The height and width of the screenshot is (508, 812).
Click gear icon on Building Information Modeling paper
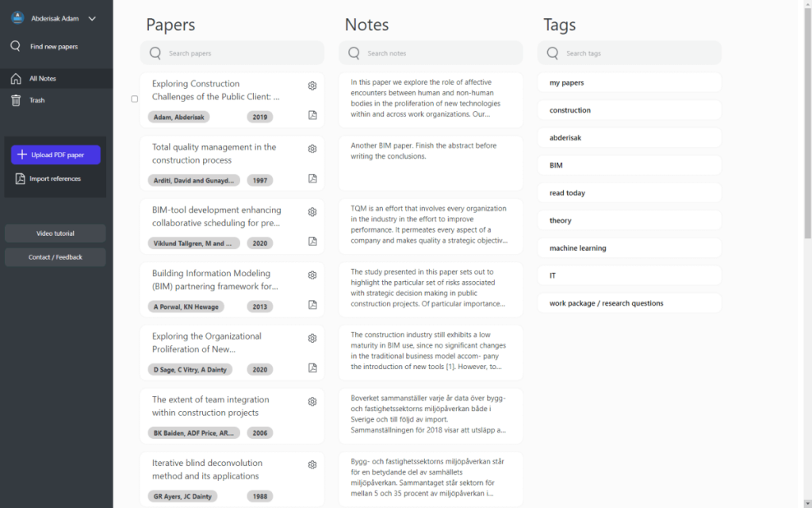[312, 275]
